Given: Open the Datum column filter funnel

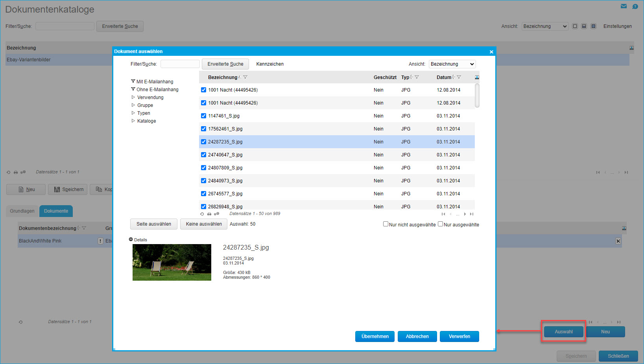Looking at the screenshot, I should [459, 77].
